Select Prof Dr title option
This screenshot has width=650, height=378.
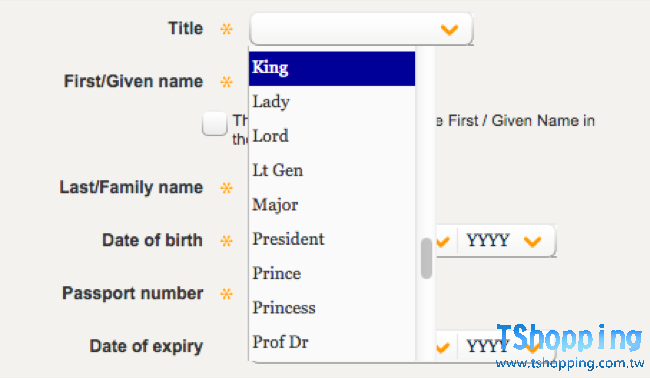click(332, 343)
